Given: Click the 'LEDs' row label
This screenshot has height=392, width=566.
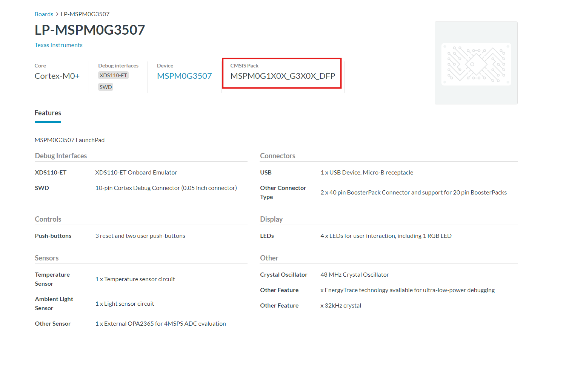Looking at the screenshot, I should (267, 236).
